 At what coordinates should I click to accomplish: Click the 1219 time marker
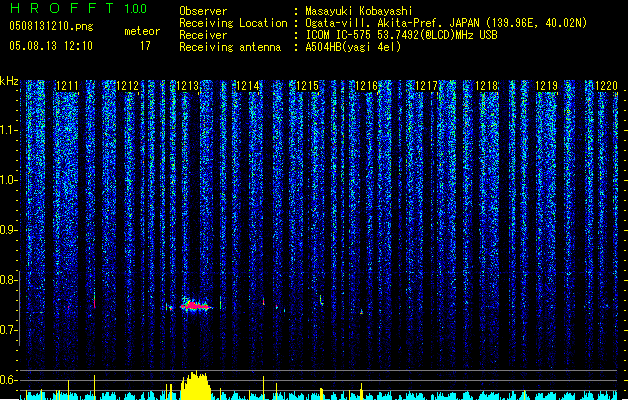coord(546,86)
